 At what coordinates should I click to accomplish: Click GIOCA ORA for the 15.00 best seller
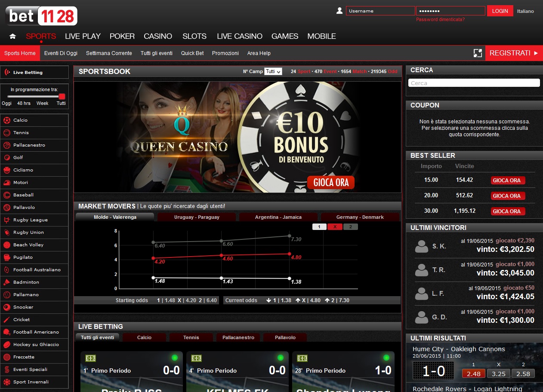[x=508, y=180]
